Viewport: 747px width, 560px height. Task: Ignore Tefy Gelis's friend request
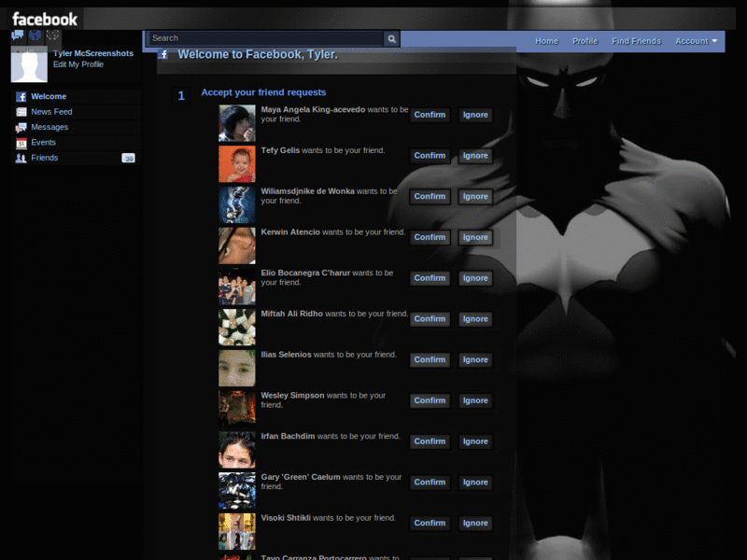[475, 156]
